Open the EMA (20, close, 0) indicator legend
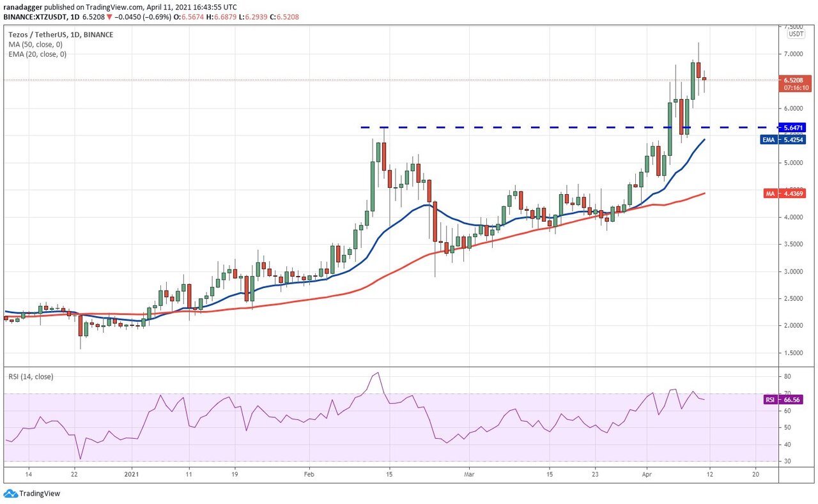Image resolution: width=818 pixels, height=504 pixels. 36,54
